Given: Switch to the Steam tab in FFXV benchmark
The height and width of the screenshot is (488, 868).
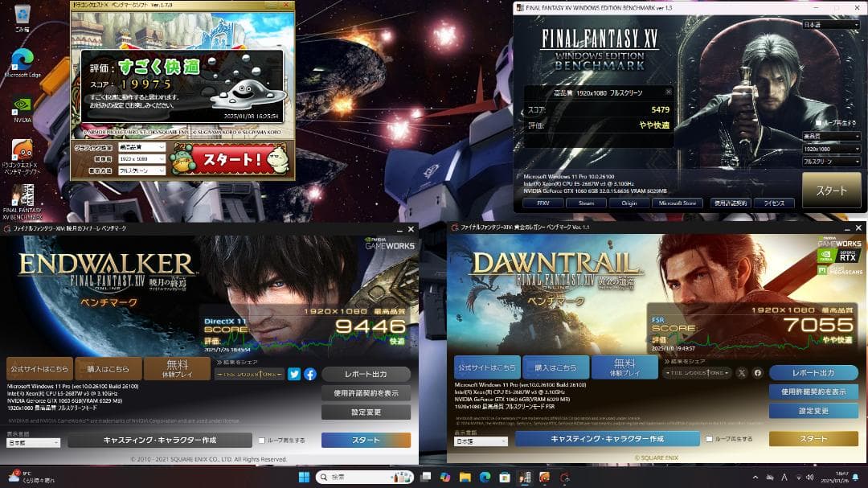Looking at the screenshot, I should coord(587,203).
